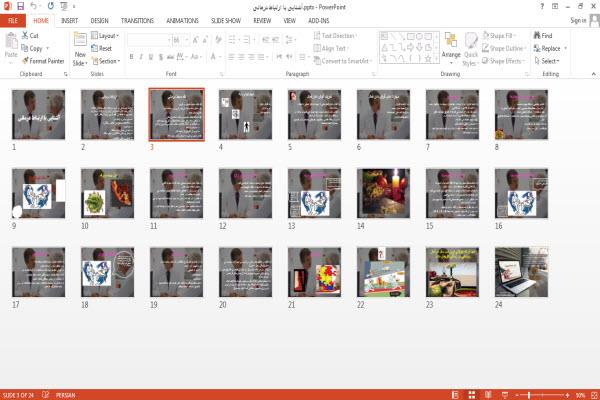Screen dimensions: 600x400
Task: Click the zoom in plus button
Action: tap(567, 395)
